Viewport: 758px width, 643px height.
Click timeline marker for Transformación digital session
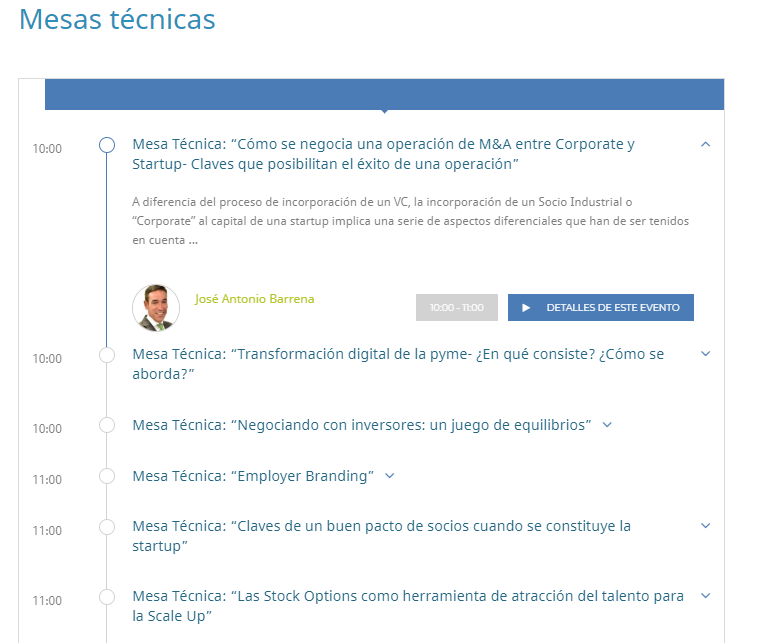tap(107, 355)
